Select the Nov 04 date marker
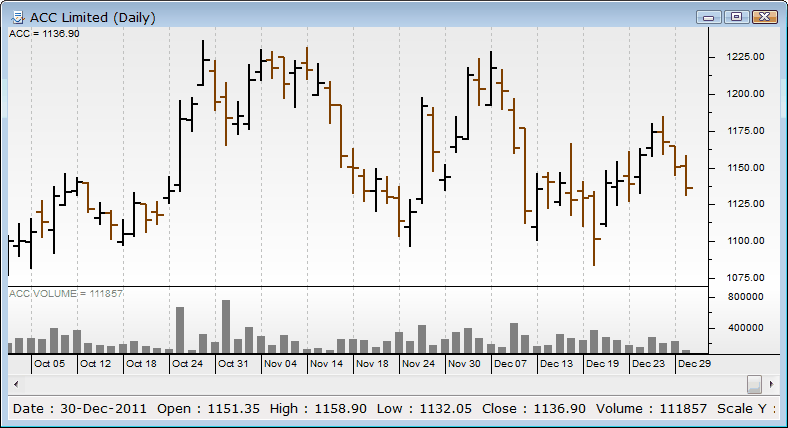Screen dimensions: 788x428 coord(280,364)
